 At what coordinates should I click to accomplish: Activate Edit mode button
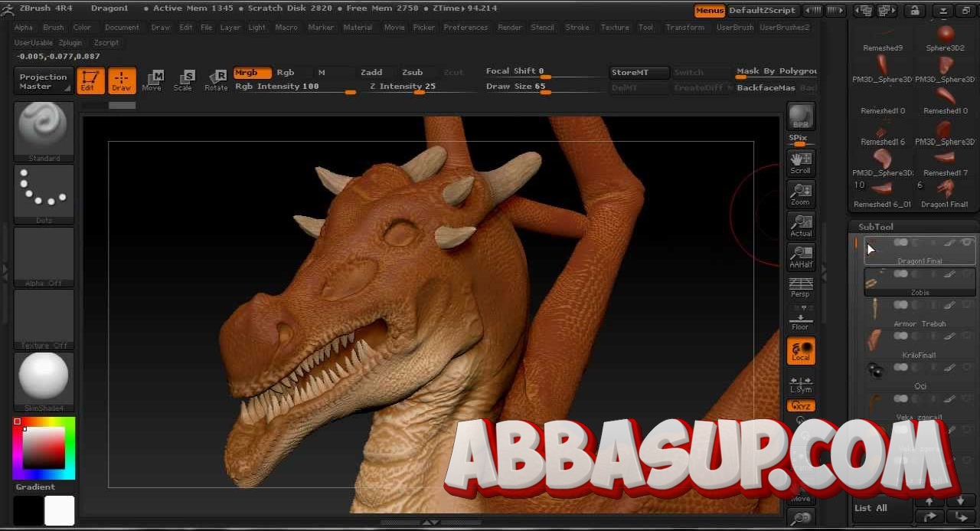click(x=90, y=80)
